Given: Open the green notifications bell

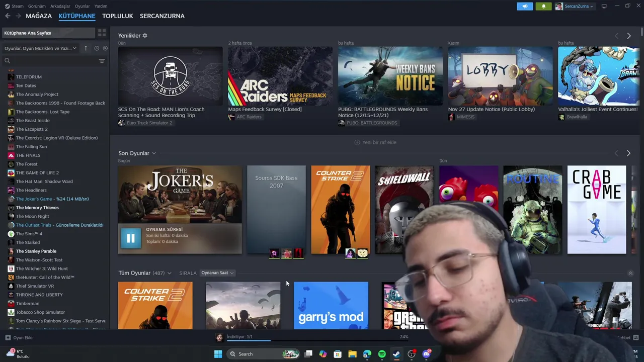Looking at the screenshot, I should 543,6.
